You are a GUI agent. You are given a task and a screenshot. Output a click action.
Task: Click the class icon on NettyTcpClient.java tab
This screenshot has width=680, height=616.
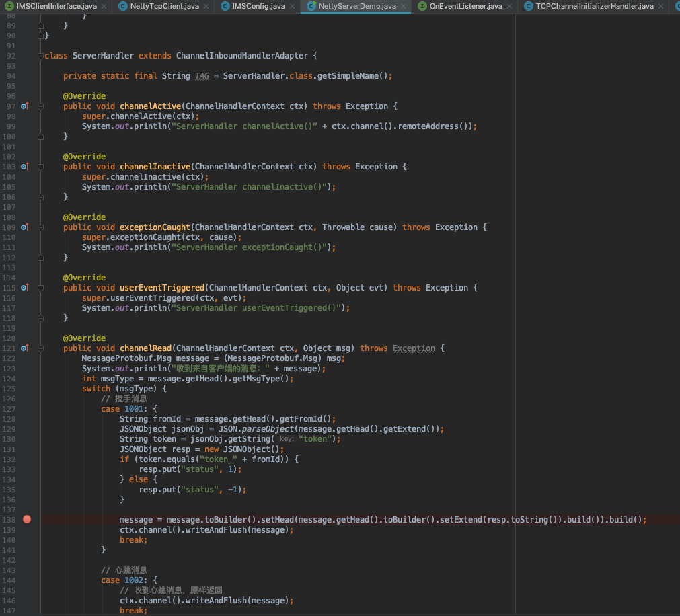(x=122, y=7)
